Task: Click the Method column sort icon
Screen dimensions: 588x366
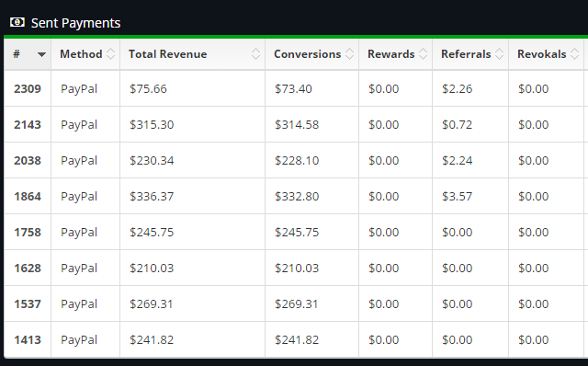Action: pos(110,54)
